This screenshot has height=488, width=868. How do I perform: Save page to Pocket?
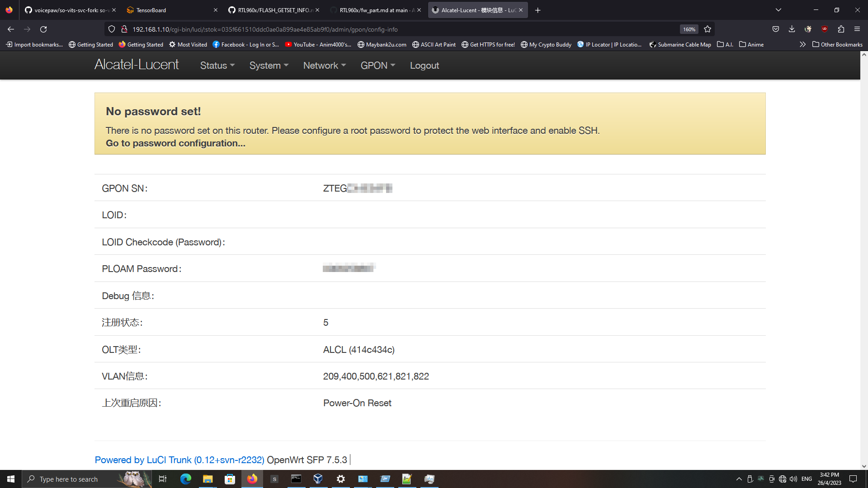tap(776, 29)
